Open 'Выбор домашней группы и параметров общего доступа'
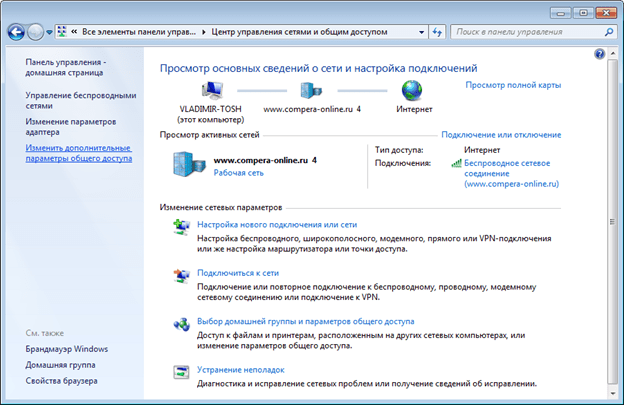The image size is (624, 405). click(x=306, y=321)
